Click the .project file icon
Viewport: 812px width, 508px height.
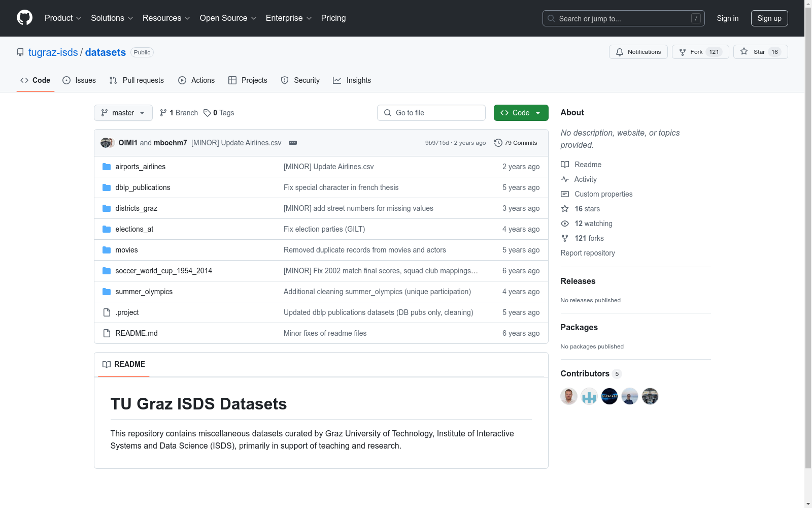(x=107, y=312)
